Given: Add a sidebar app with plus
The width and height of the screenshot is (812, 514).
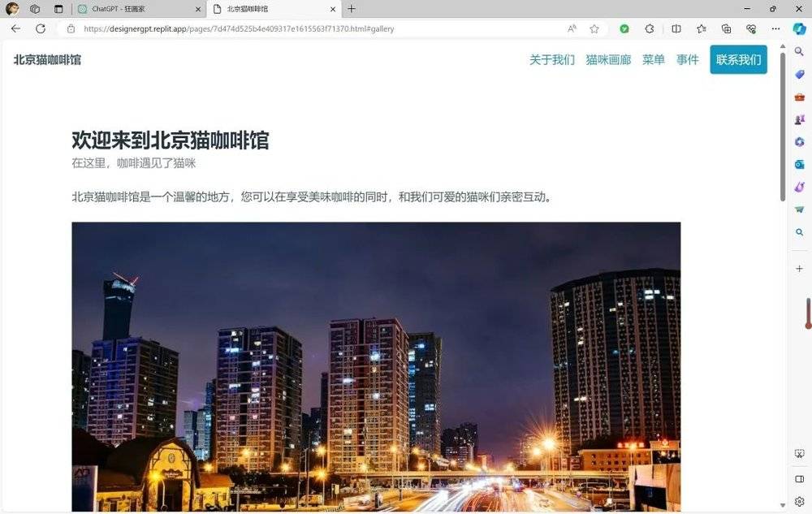Looking at the screenshot, I should [x=800, y=269].
